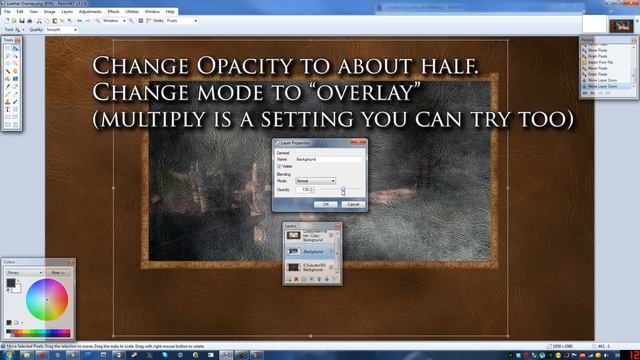The width and height of the screenshot is (640, 360).
Task: Select the Pan hand tool
Action: coord(15,71)
